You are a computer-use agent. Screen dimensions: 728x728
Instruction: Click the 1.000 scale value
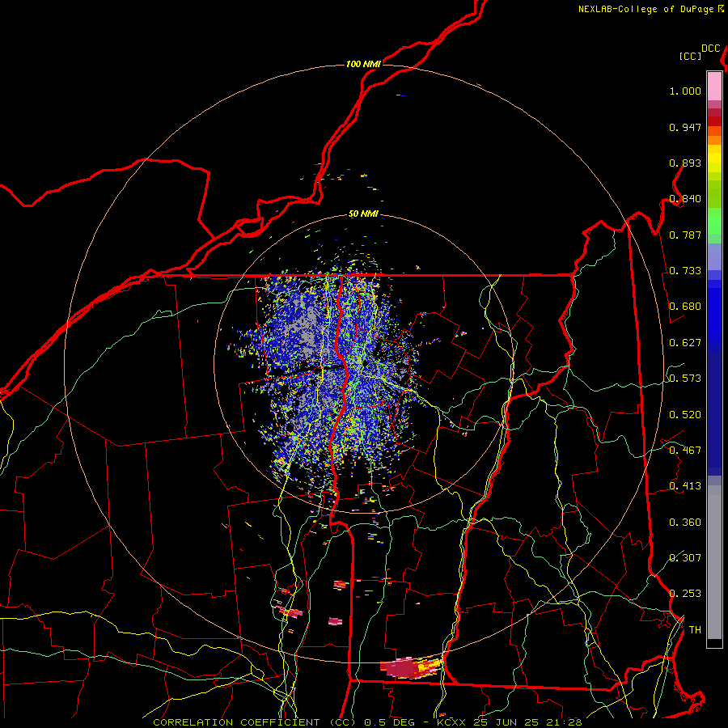point(685,91)
